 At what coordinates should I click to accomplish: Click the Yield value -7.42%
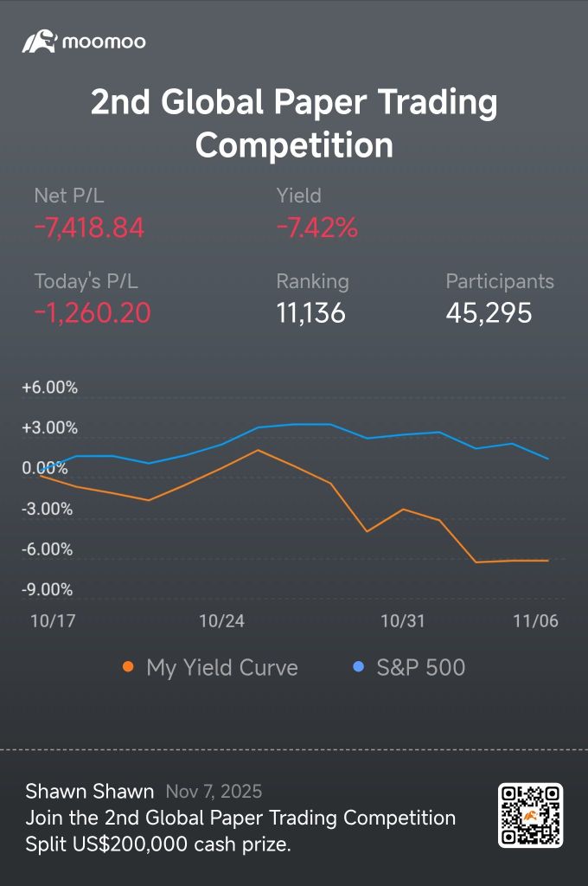coord(316,228)
